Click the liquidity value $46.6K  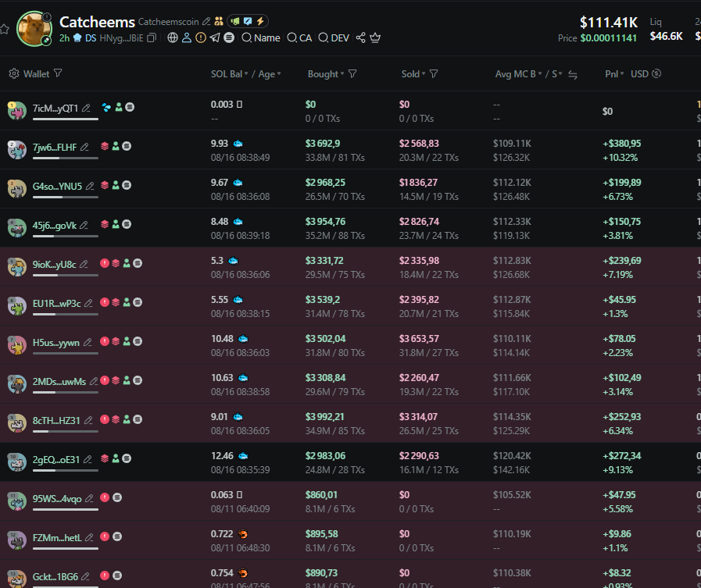pyautogui.click(x=666, y=36)
